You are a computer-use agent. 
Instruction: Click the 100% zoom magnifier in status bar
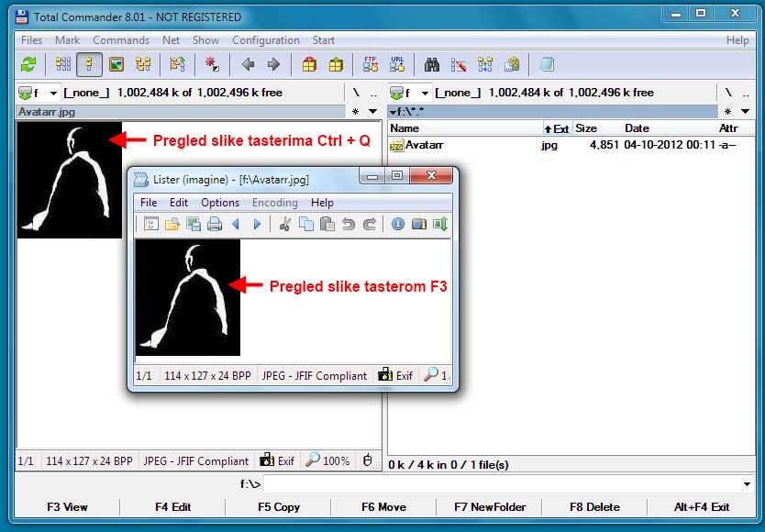[327, 460]
